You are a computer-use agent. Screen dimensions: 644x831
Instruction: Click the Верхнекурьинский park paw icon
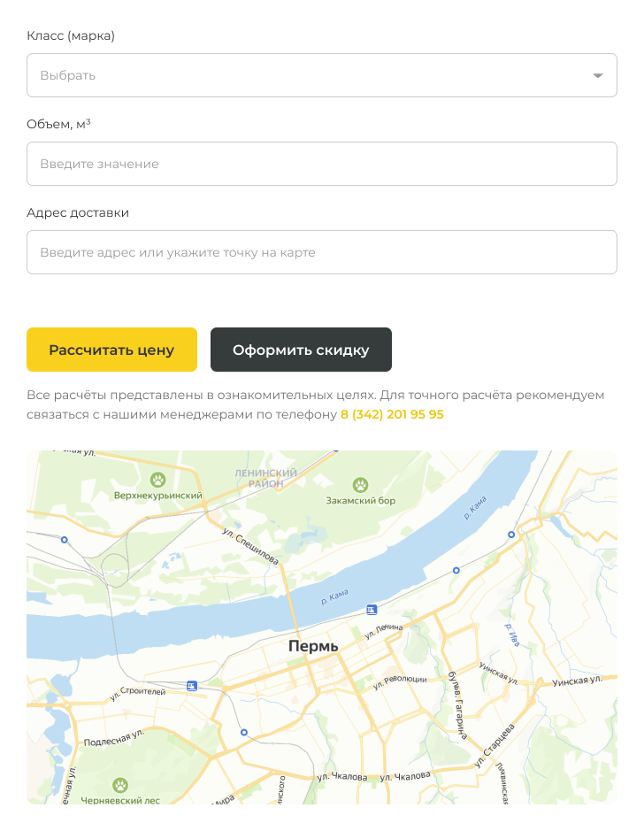(x=158, y=480)
